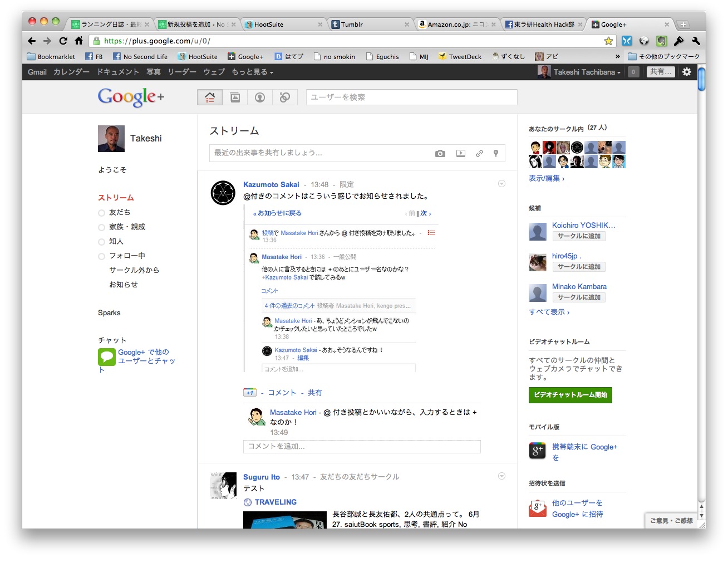
Task: Attach a video to the share box
Action: pos(461,154)
